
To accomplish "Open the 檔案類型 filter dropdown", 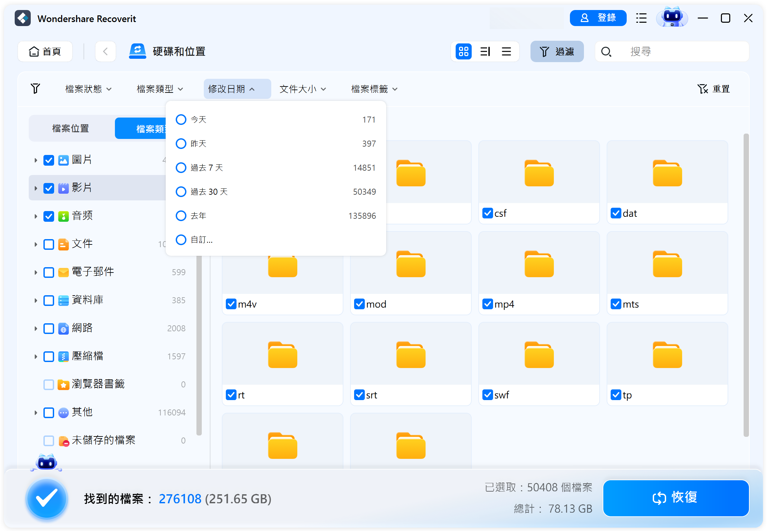I will [160, 89].
